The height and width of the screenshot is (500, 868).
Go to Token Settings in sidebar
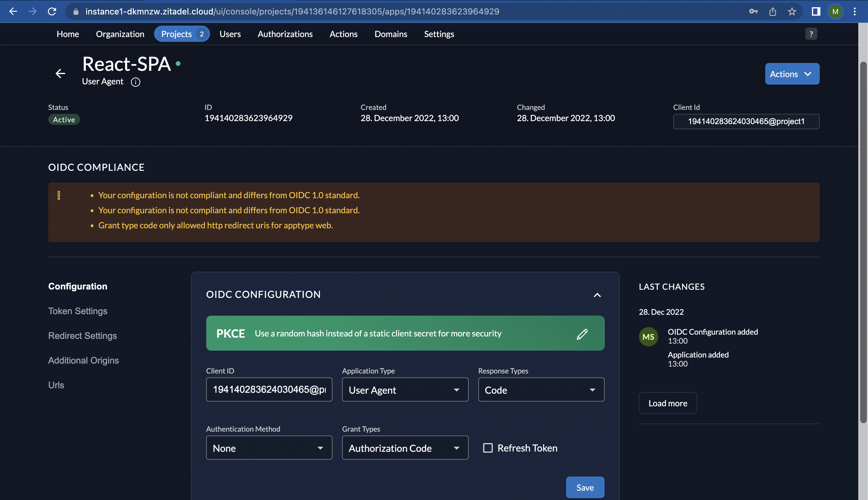78,311
